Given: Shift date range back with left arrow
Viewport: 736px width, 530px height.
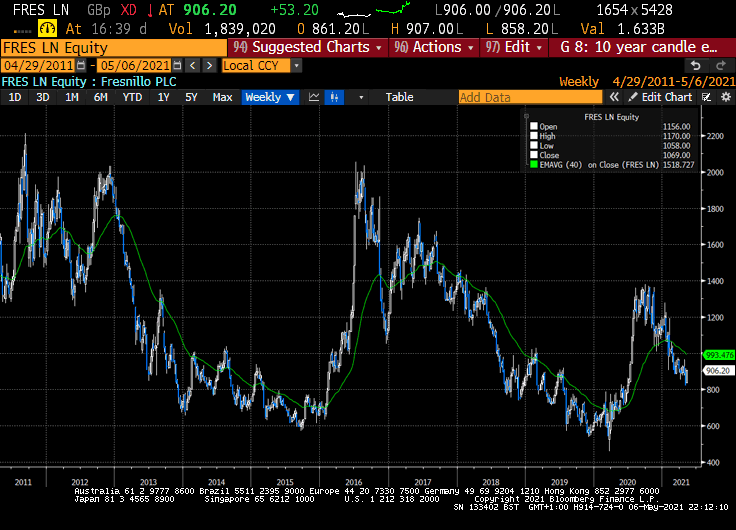Looking at the screenshot, I should (192, 65).
